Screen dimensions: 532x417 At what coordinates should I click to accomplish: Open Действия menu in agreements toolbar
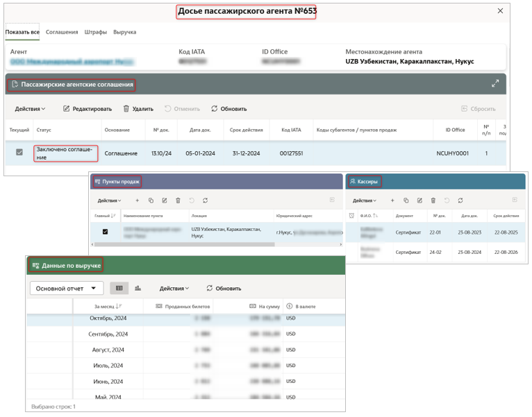pos(30,109)
